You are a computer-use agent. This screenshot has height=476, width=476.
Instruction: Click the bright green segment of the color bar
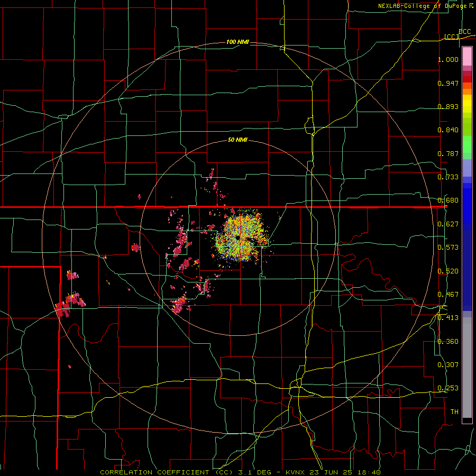pos(467,144)
